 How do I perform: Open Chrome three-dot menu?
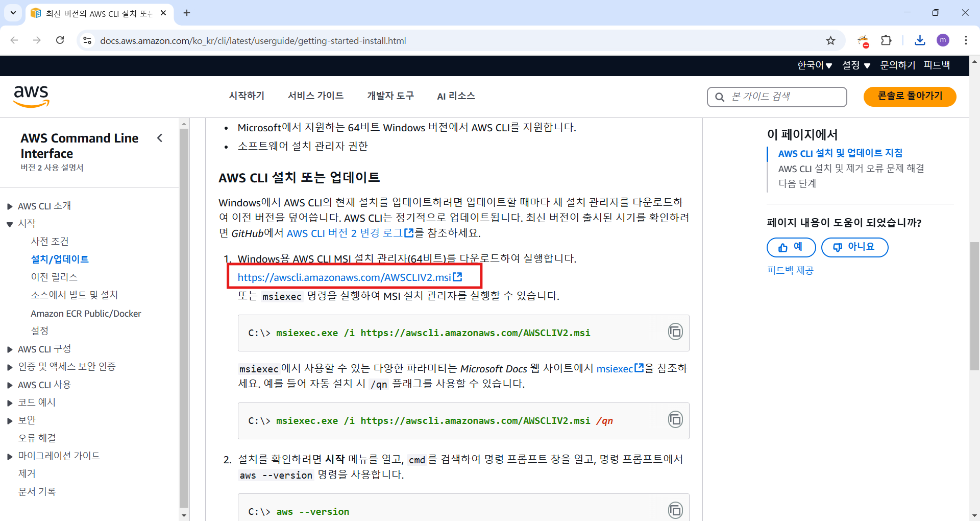click(966, 40)
